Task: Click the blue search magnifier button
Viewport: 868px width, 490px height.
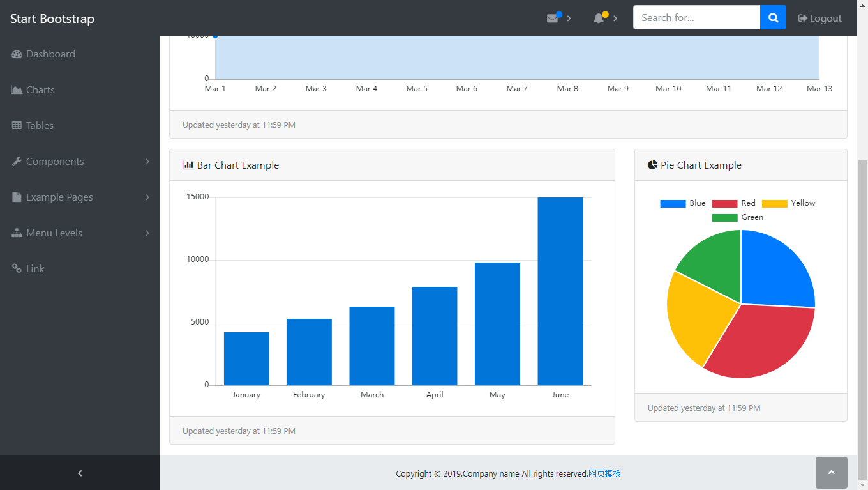Action: [773, 18]
